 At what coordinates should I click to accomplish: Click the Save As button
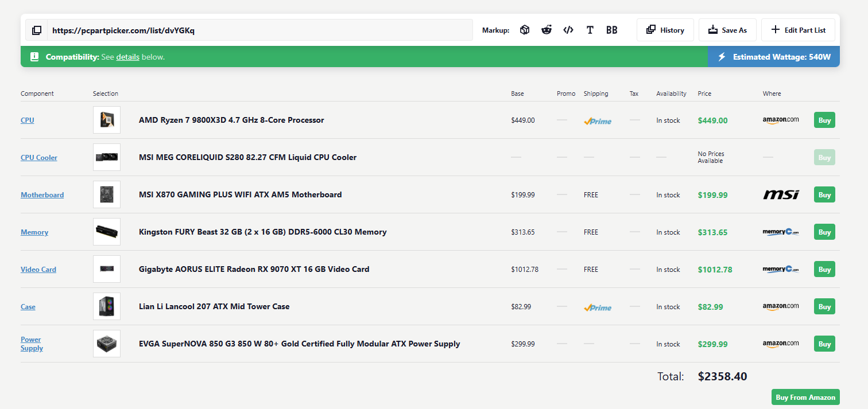click(727, 30)
